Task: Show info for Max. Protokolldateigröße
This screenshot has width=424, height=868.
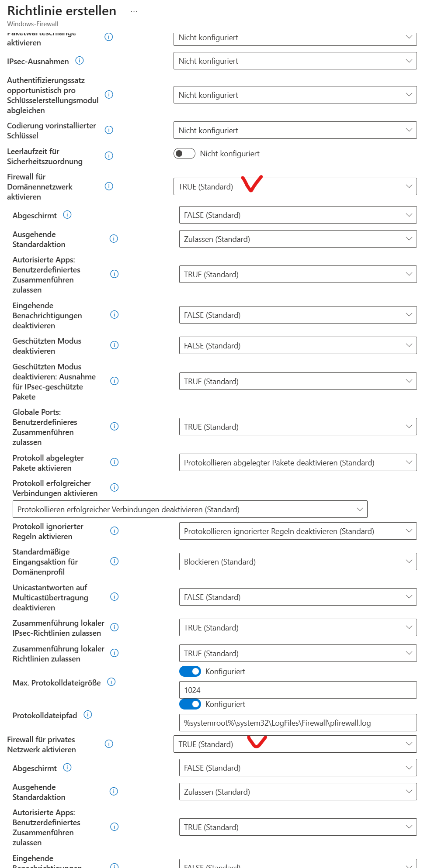Action: [x=111, y=682]
